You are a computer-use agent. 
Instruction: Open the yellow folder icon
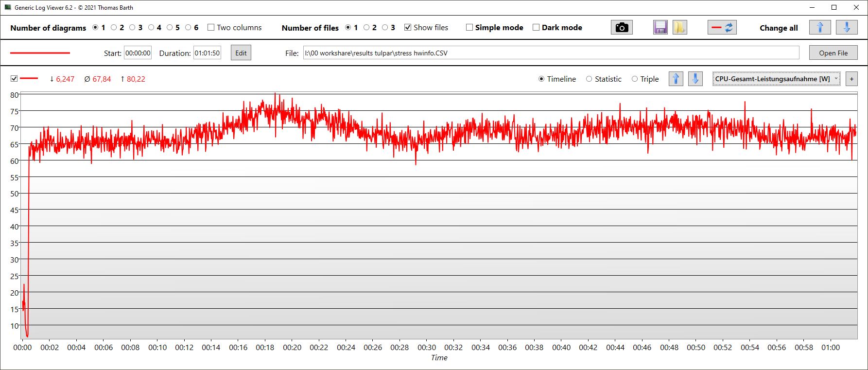click(679, 28)
